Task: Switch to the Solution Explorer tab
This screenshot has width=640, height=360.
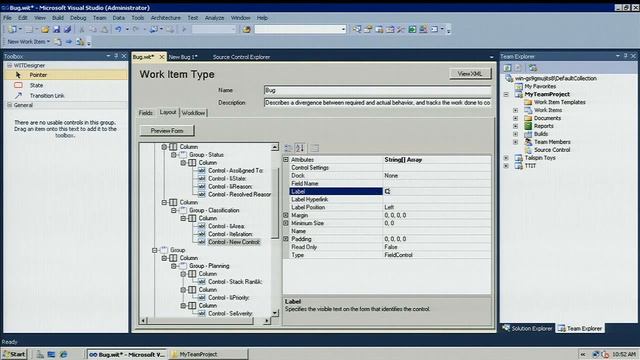Action: click(x=528, y=328)
